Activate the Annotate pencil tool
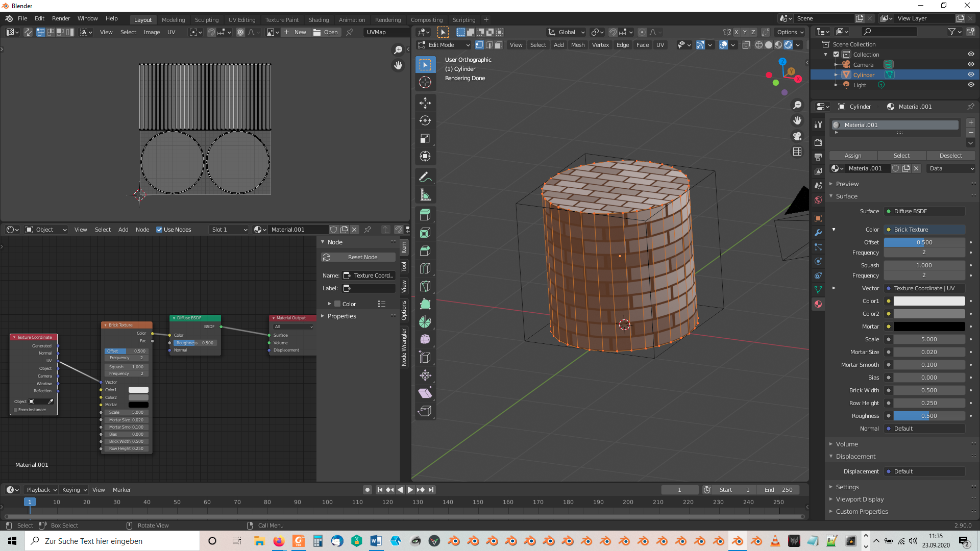This screenshot has width=980, height=551. (x=425, y=177)
